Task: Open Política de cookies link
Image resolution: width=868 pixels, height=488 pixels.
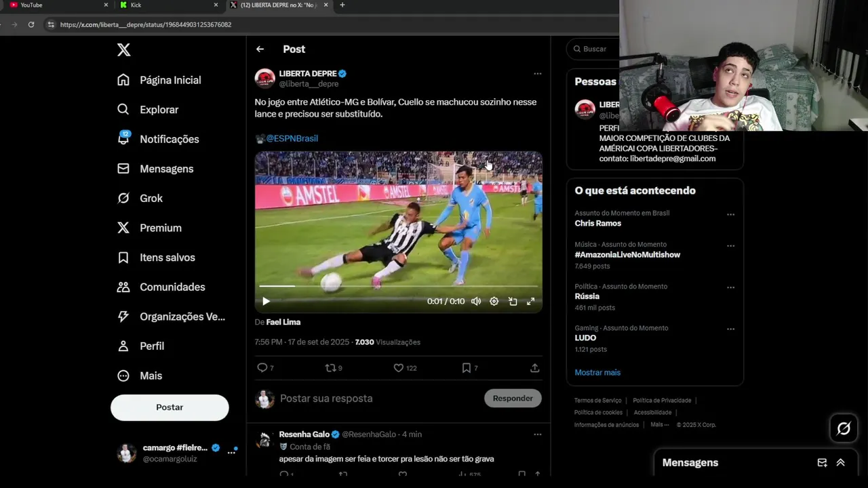Action: pos(598,413)
